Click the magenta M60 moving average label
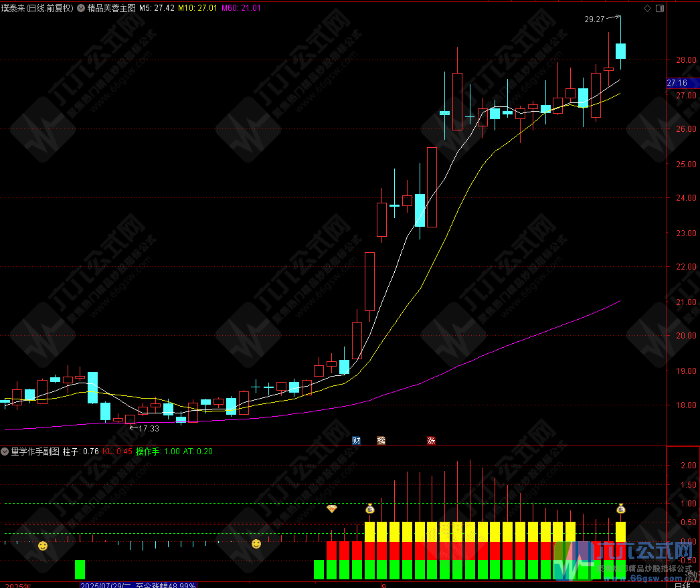This screenshot has height=588, width=700. point(242,8)
